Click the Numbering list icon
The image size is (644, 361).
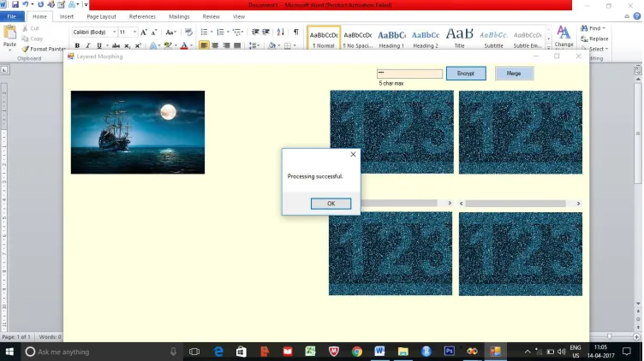coord(220,32)
